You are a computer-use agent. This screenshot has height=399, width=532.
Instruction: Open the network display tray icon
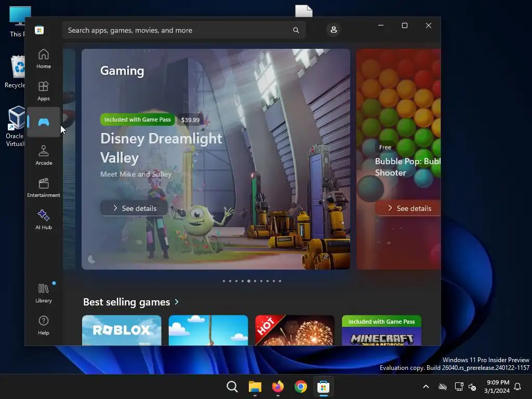click(459, 387)
